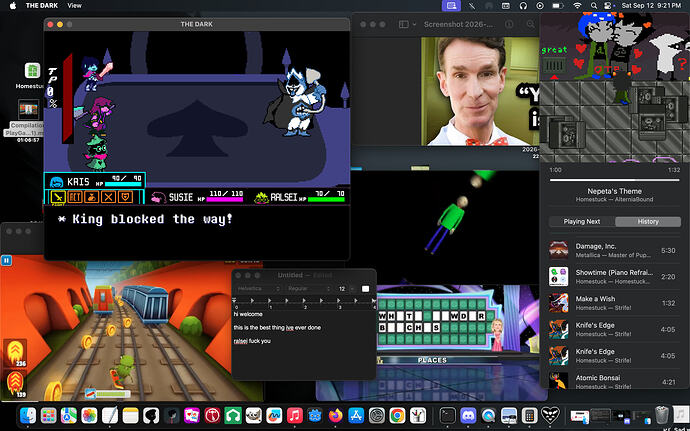
Task: Open App Store from the Dock
Action: pyautogui.click(x=356, y=415)
